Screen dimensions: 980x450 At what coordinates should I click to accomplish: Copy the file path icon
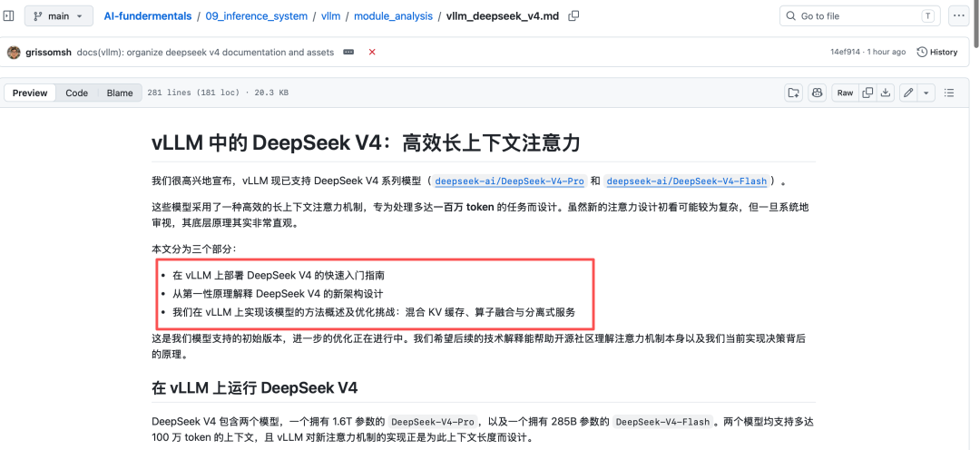click(x=573, y=16)
